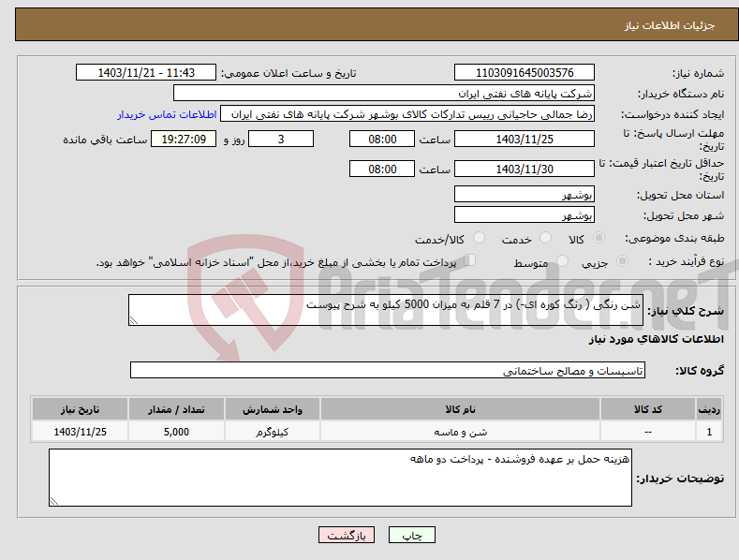
Task: Click the price validity time 08:00 field
Action: 382,169
